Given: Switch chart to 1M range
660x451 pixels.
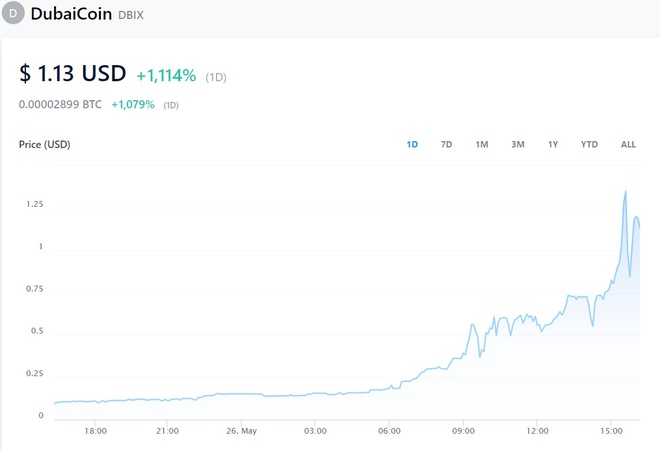Looking at the screenshot, I should coord(482,144).
